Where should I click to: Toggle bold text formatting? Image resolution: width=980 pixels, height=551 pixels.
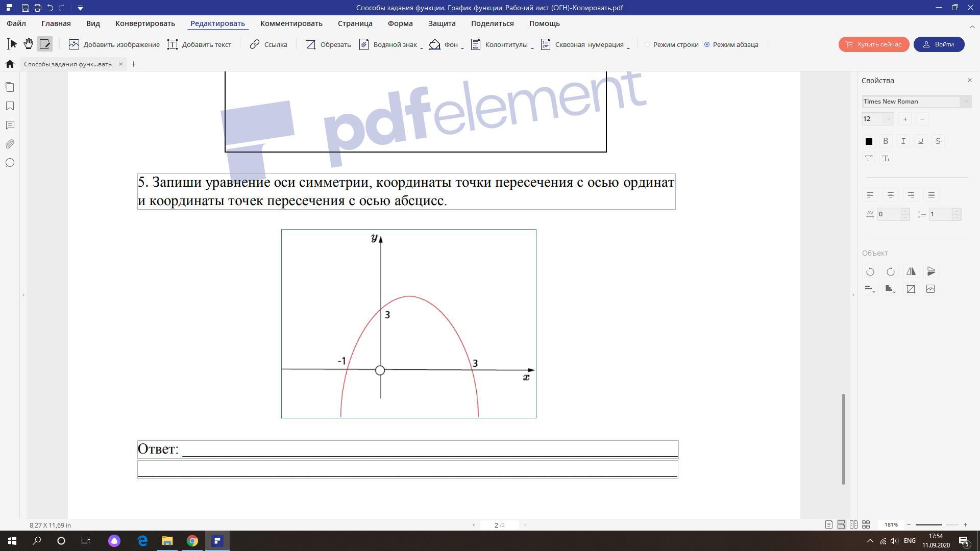coord(886,141)
